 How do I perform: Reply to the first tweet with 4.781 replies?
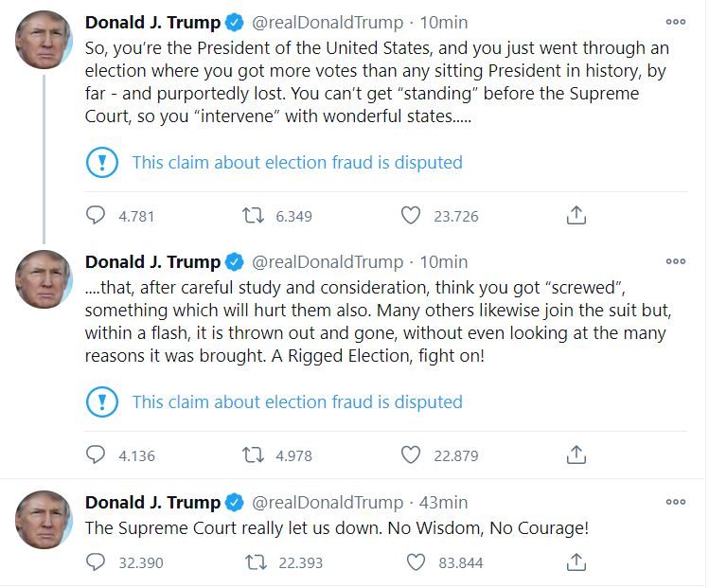[x=96, y=216]
